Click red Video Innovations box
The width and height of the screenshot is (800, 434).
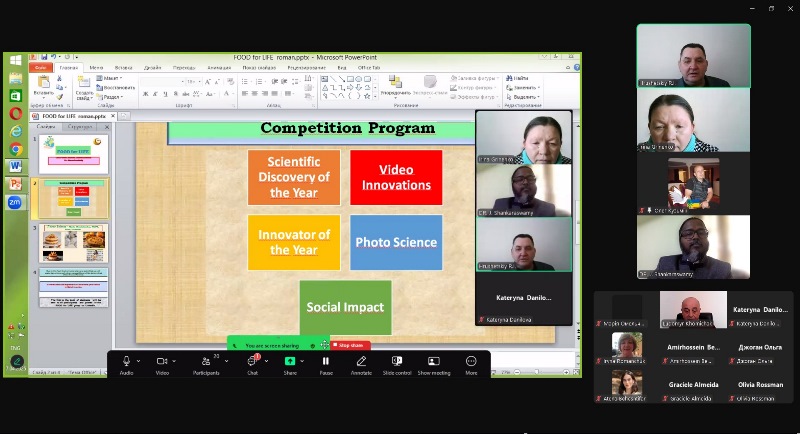[x=396, y=177]
